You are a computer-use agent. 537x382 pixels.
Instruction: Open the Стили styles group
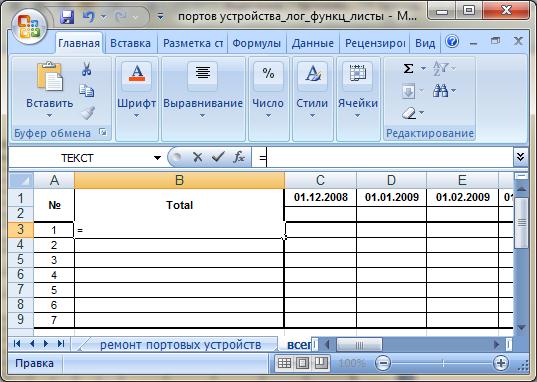[312, 99]
